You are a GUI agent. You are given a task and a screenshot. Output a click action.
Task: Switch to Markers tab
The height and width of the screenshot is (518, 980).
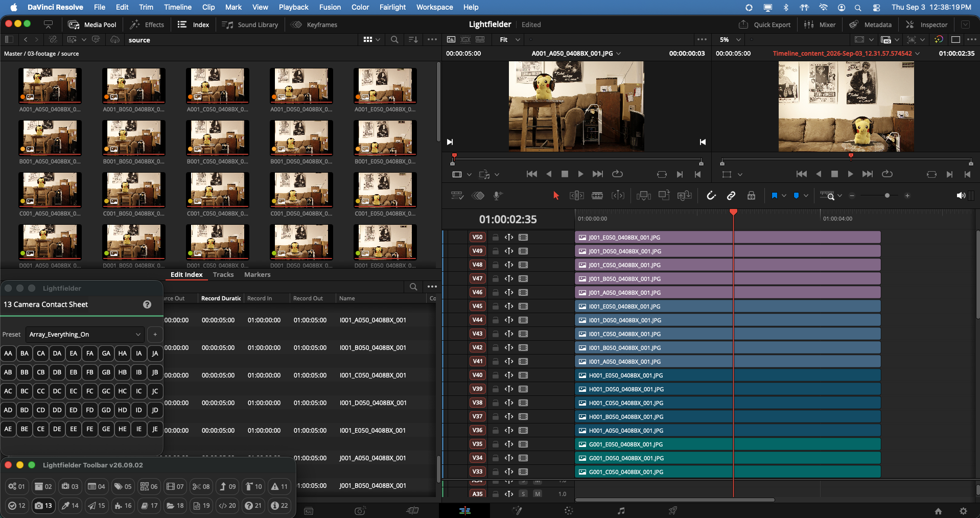[257, 274]
